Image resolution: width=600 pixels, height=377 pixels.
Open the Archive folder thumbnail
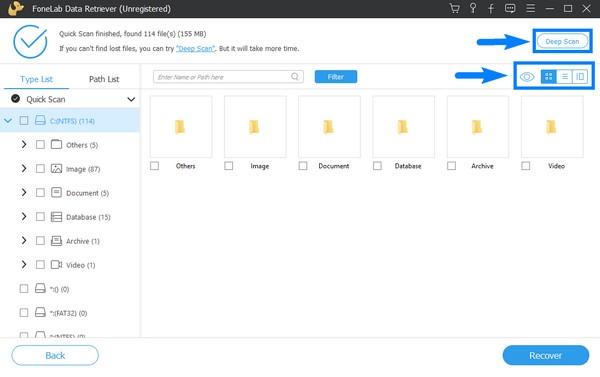pyautogui.click(x=478, y=127)
